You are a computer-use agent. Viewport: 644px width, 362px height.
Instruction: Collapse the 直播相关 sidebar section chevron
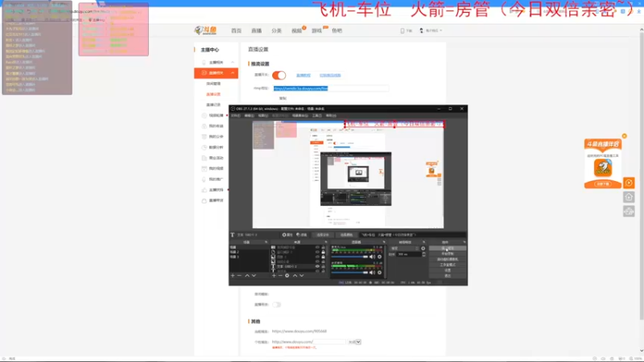[233, 72]
